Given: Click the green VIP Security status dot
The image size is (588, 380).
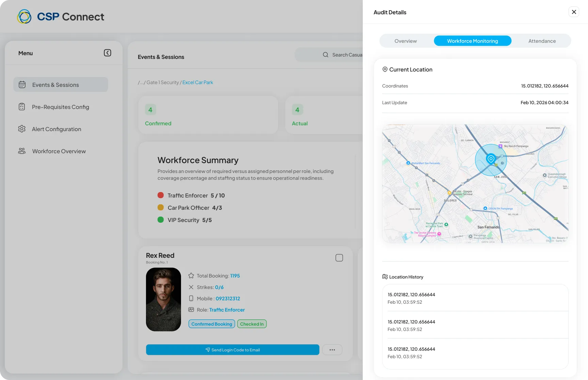Looking at the screenshot, I should click(161, 220).
